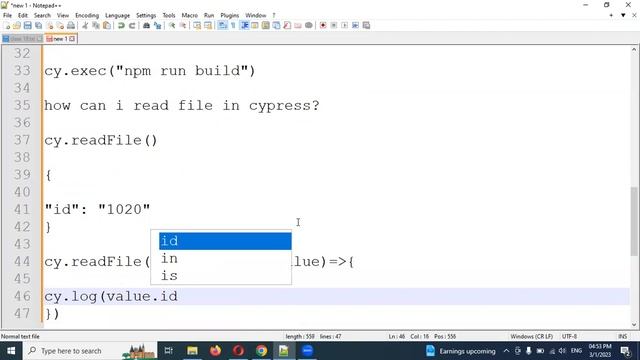
Task: Click the Save Recorded Macro icon
Action: [366, 25]
